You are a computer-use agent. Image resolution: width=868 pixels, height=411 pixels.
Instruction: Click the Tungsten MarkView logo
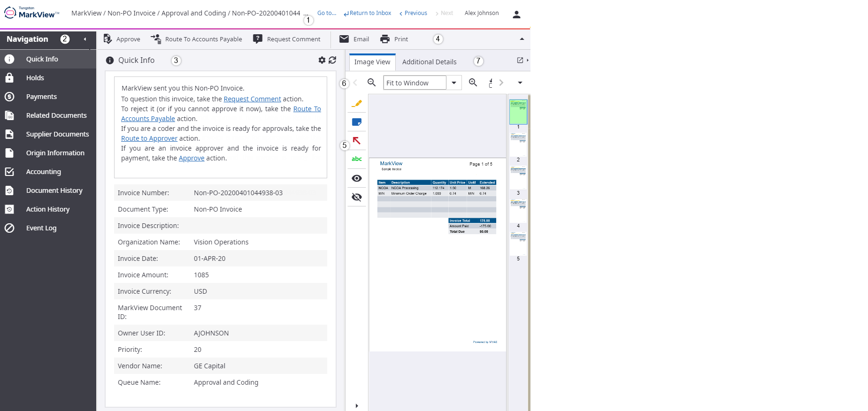click(32, 13)
